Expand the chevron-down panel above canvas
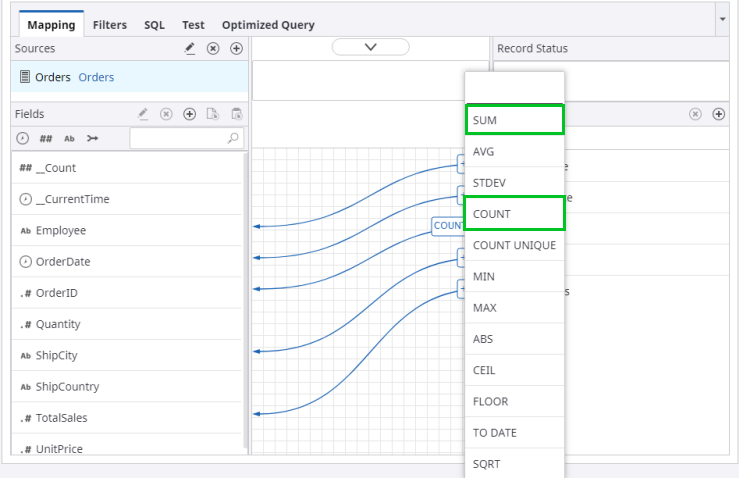Screen dimensions: 739x478 point(370,47)
